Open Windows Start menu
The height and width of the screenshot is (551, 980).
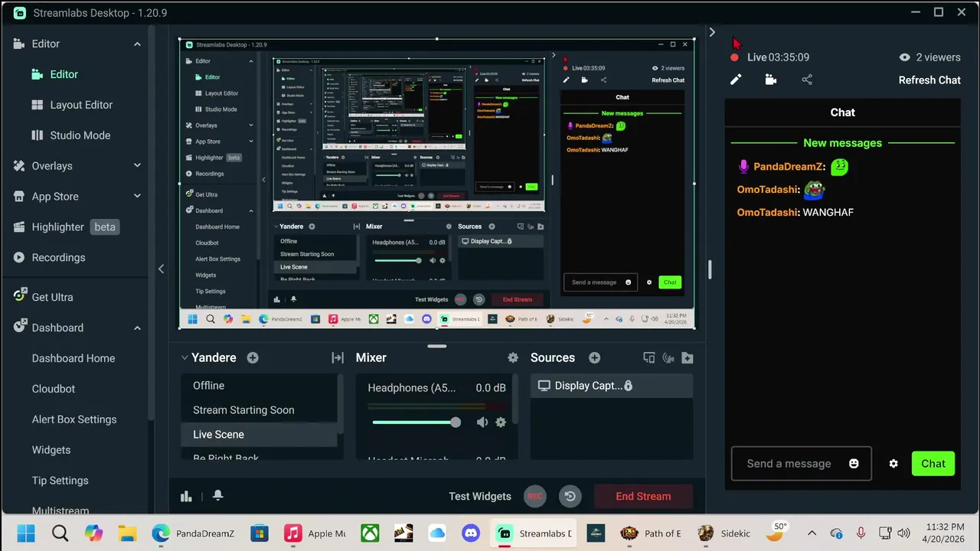[25, 533]
